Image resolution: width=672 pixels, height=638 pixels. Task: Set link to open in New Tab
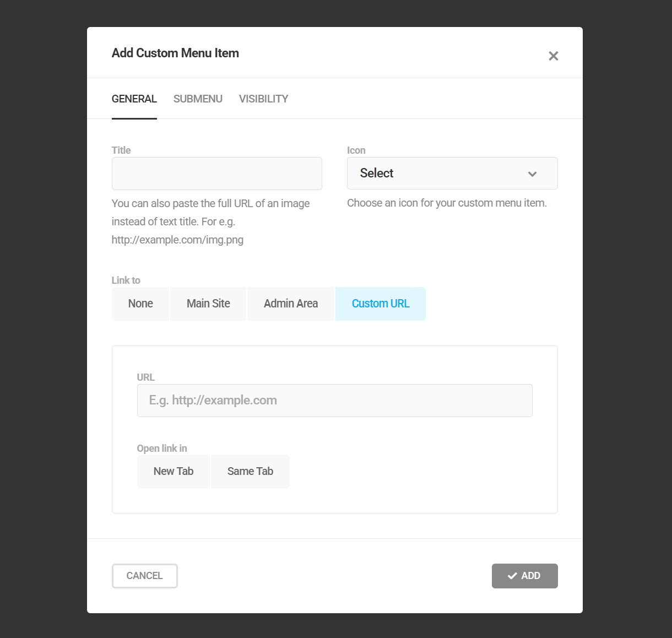pos(173,471)
